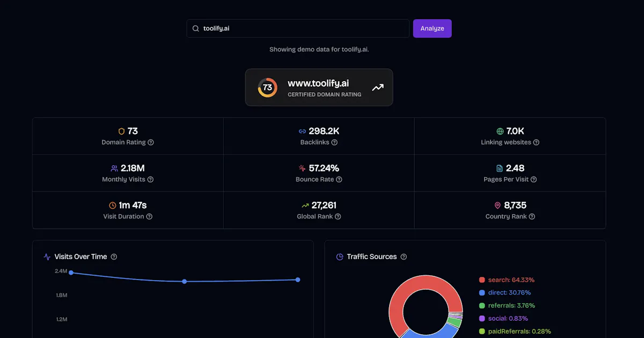Click the 27,261 global rank value

tap(324, 205)
